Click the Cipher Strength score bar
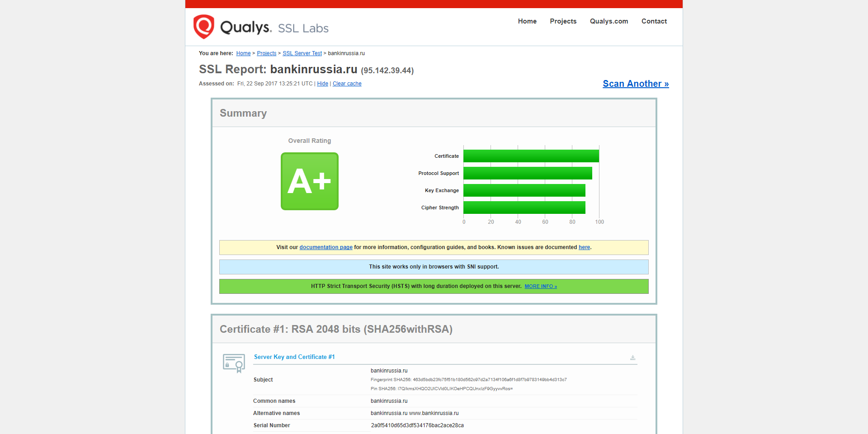The image size is (868, 434). click(x=524, y=208)
